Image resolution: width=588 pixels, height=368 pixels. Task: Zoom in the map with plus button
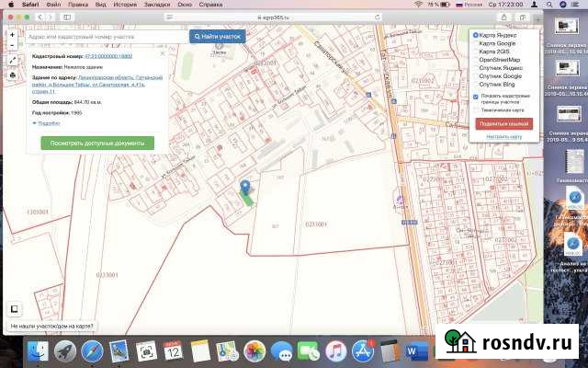pyautogui.click(x=12, y=34)
